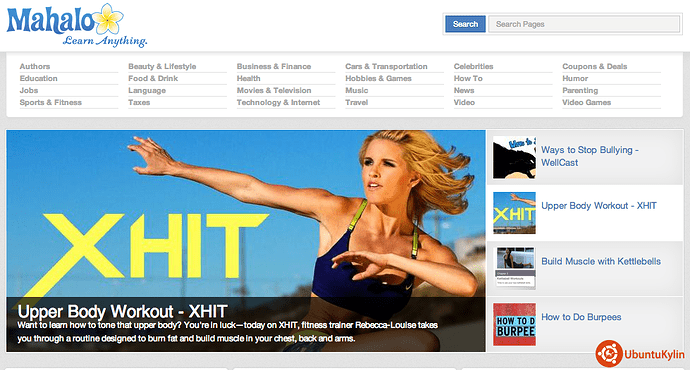This screenshot has width=690, height=370.
Task: Browse the Travel category
Action: click(356, 102)
